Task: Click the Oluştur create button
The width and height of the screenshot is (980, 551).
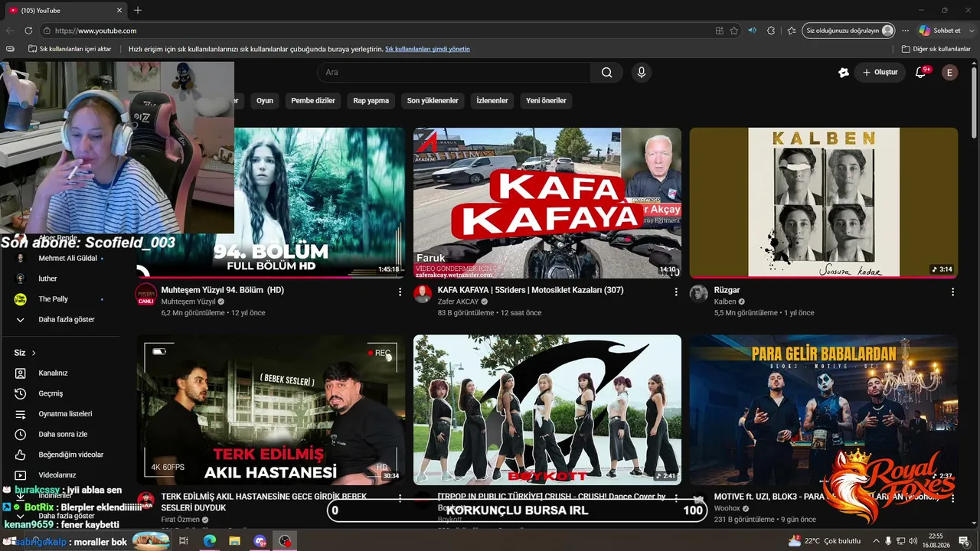Action: 880,73
